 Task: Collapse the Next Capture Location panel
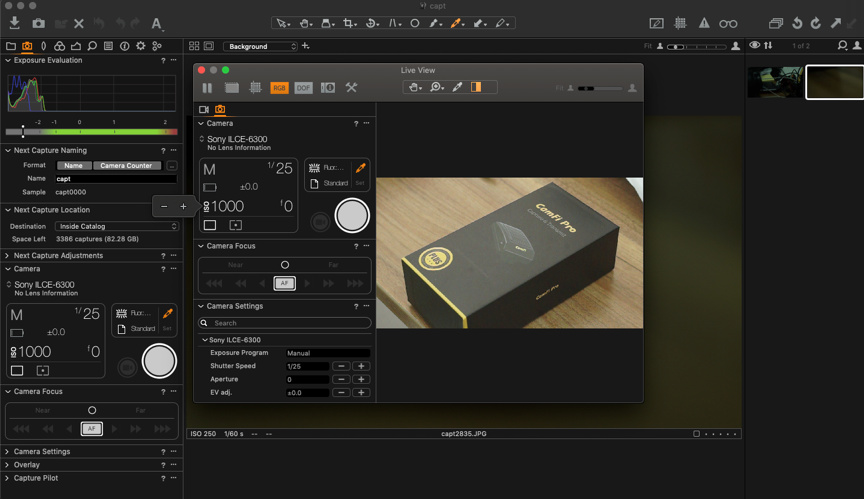8,210
